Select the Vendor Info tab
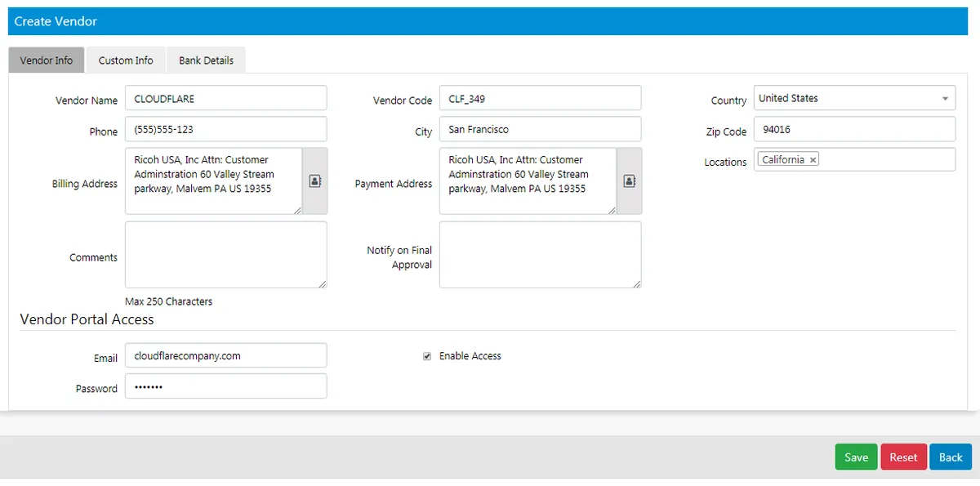Image resolution: width=980 pixels, height=486 pixels. 47,60
